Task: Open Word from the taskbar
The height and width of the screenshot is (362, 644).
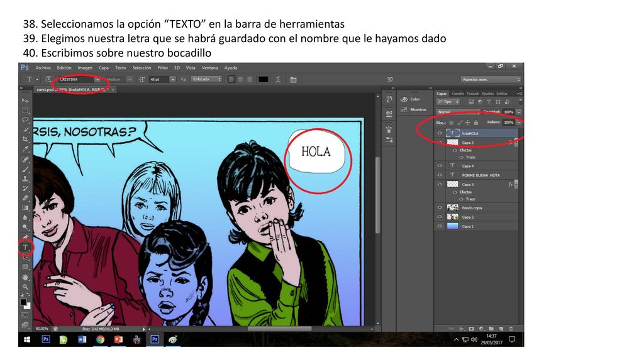Action: click(x=82, y=339)
